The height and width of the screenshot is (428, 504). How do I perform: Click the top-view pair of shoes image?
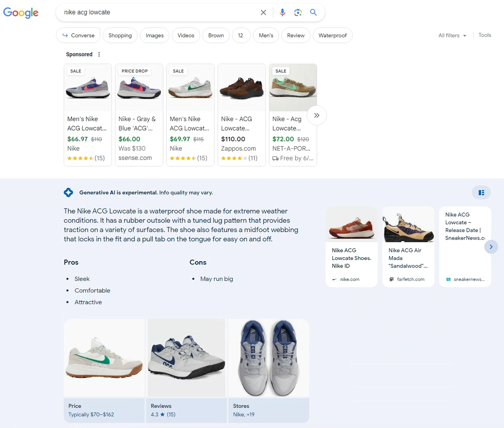click(269, 358)
